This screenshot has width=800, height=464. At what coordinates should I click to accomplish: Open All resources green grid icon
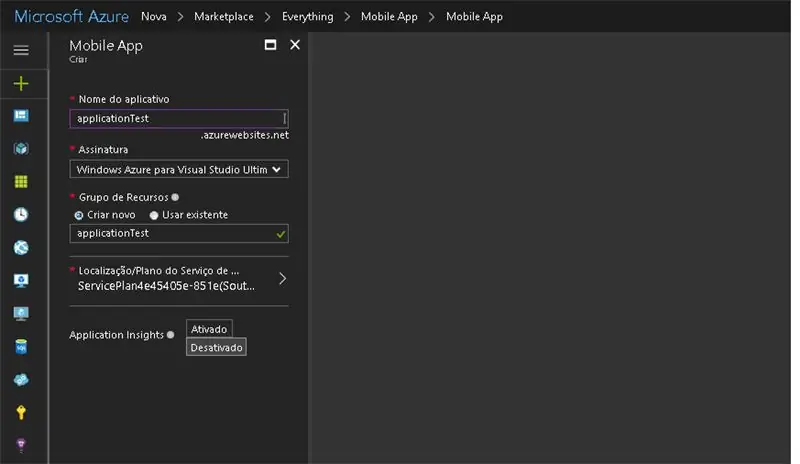tap(21, 182)
